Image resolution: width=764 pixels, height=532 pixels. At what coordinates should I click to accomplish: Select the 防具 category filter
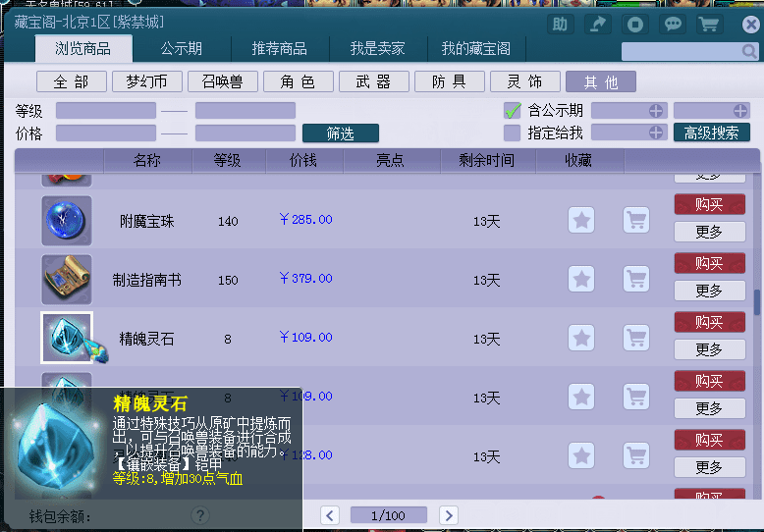[x=449, y=81]
